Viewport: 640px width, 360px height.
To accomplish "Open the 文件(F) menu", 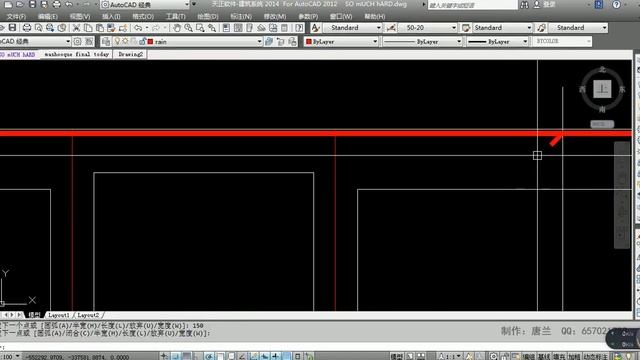I will click(x=16, y=16).
